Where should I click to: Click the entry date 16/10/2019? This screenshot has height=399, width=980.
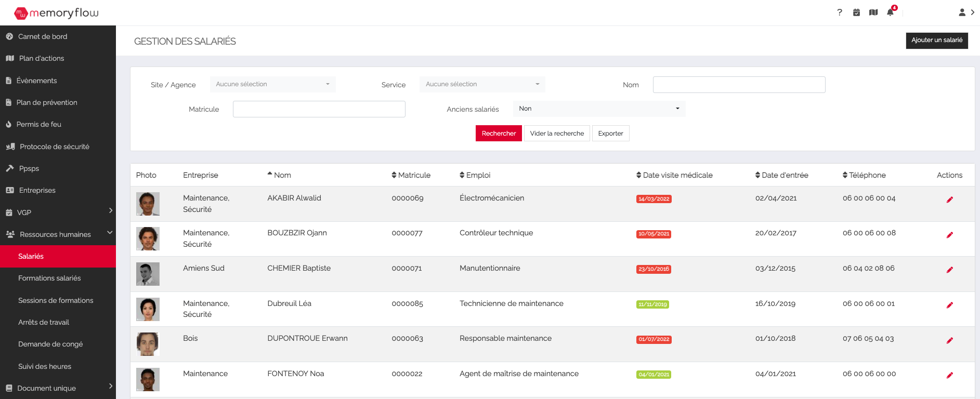click(x=775, y=304)
